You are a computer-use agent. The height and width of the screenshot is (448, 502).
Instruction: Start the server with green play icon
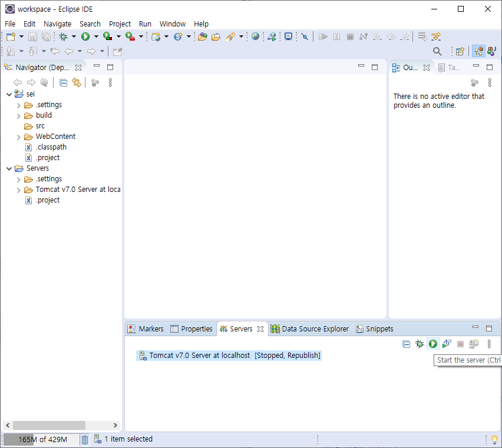[433, 344]
